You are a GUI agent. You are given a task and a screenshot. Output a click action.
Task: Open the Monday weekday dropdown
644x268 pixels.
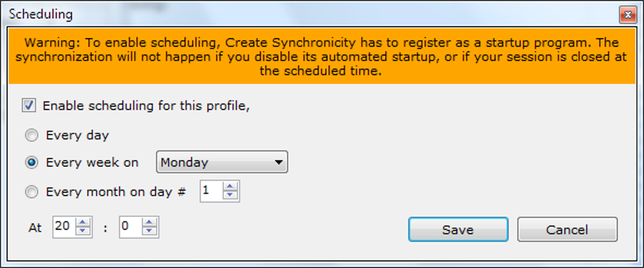[222, 162]
